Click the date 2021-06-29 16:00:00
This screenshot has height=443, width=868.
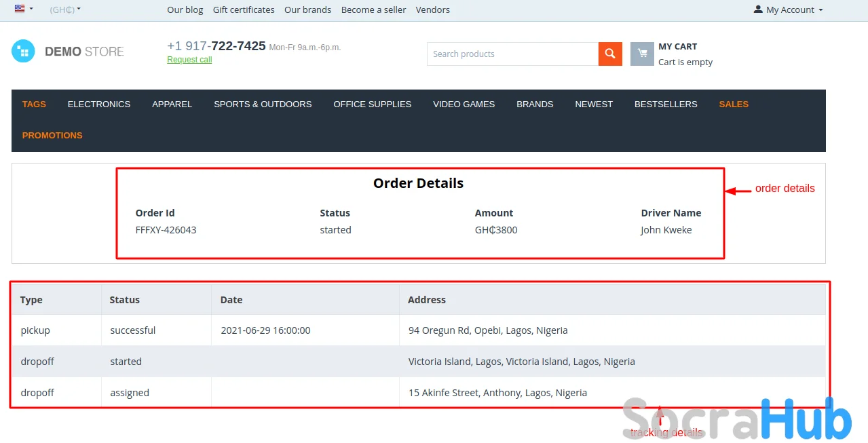[266, 330]
